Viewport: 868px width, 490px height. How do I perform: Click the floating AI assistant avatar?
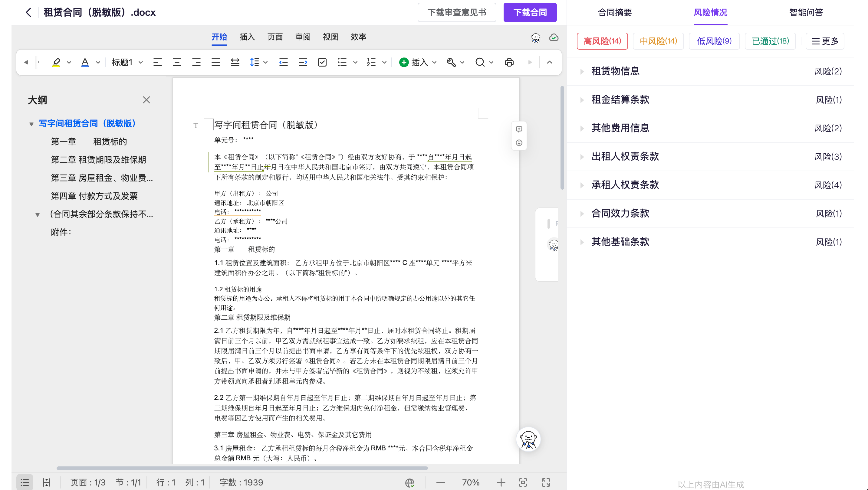528,439
